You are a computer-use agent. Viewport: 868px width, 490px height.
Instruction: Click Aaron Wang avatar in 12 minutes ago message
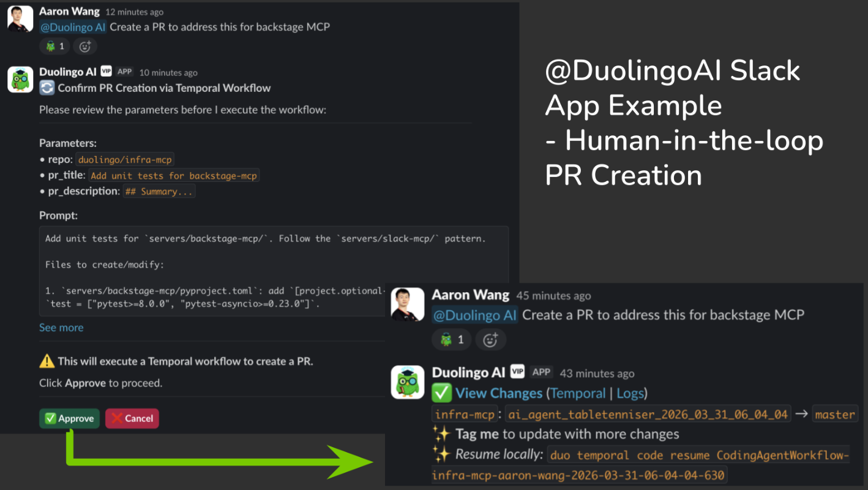(x=20, y=18)
